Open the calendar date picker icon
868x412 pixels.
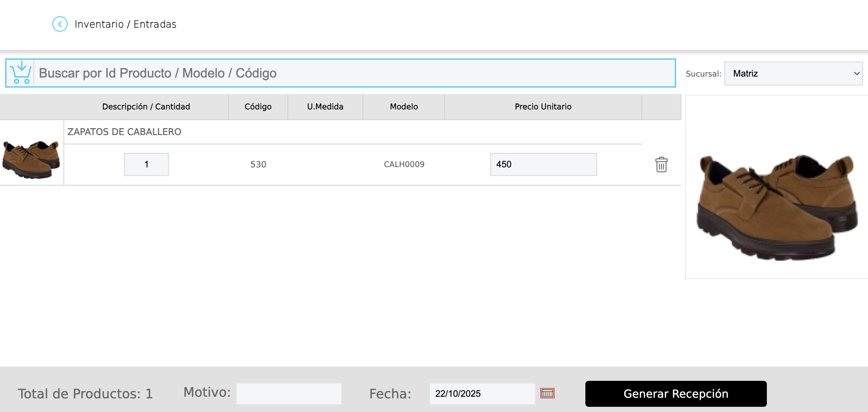click(547, 393)
